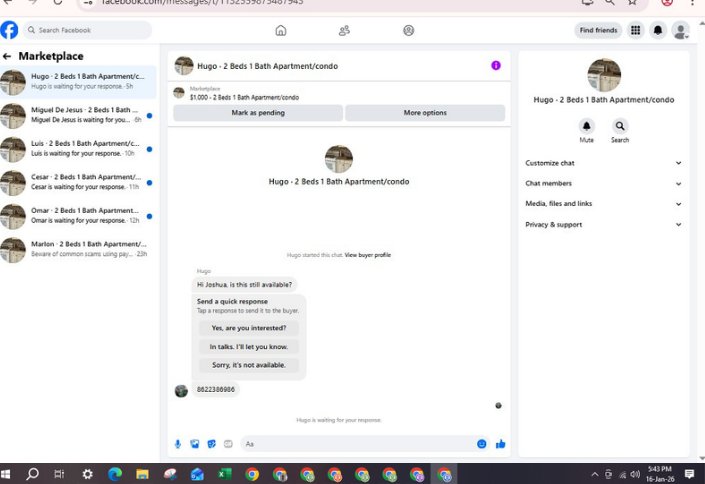The width and height of the screenshot is (705, 484).
Task: Open Windows taskbar search
Action: (32, 474)
